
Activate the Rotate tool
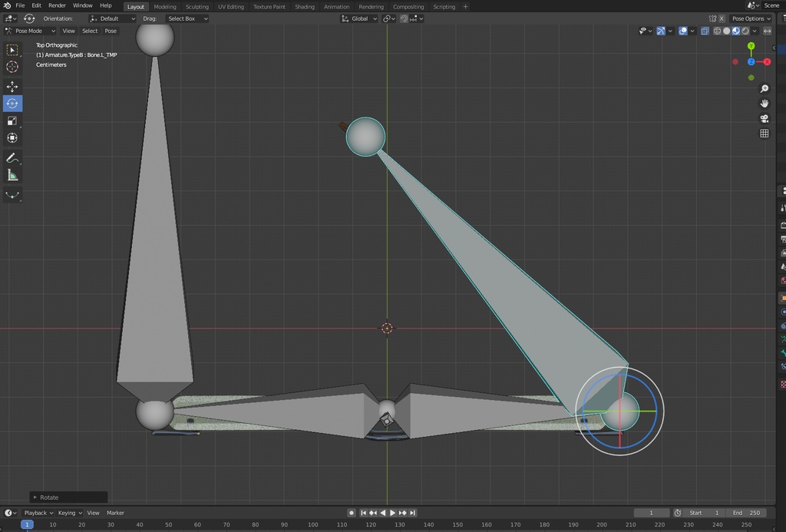12,104
